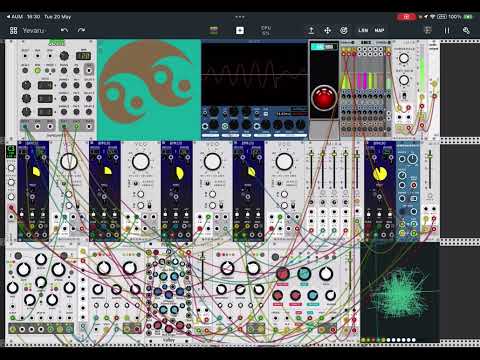Click the red screen recording indicator
The height and width of the screenshot is (360, 480).
tap(406, 16)
